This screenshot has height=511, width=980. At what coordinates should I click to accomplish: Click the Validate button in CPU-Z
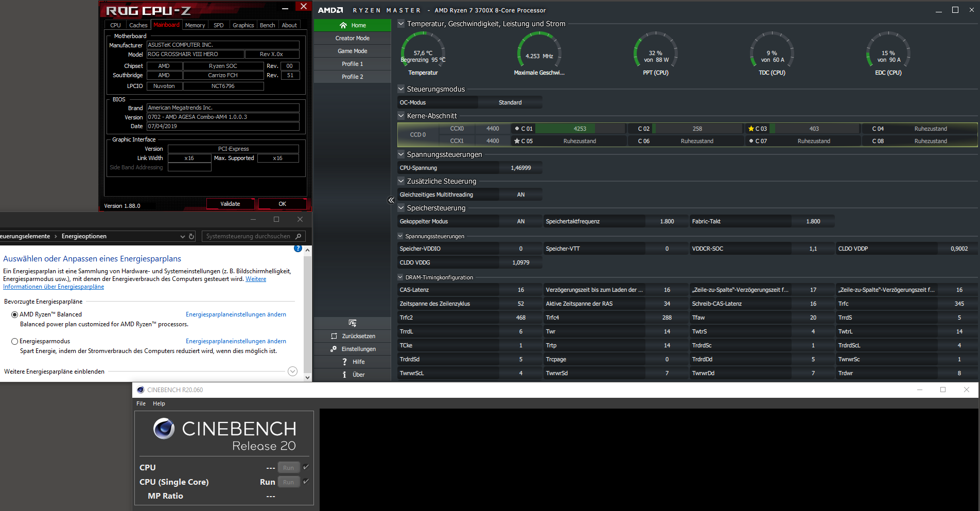click(230, 204)
